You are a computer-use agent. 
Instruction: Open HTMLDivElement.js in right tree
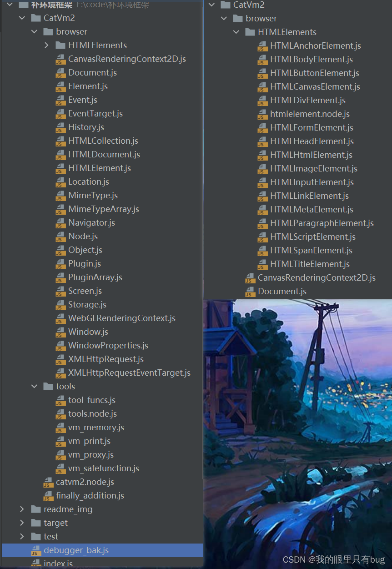308,101
